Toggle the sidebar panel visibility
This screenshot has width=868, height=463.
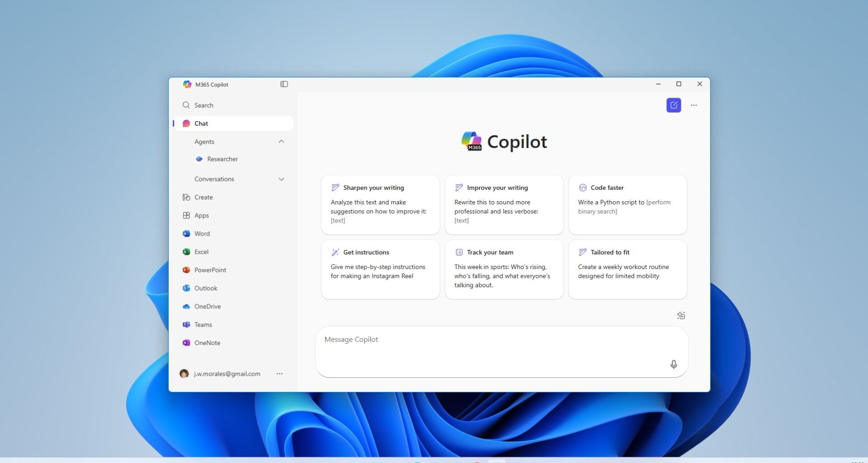tap(284, 84)
